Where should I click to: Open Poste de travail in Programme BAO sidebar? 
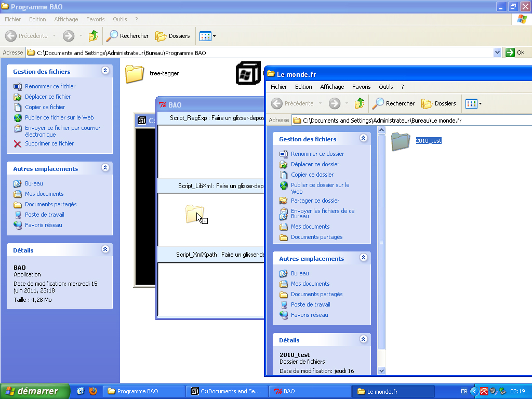[45, 215]
